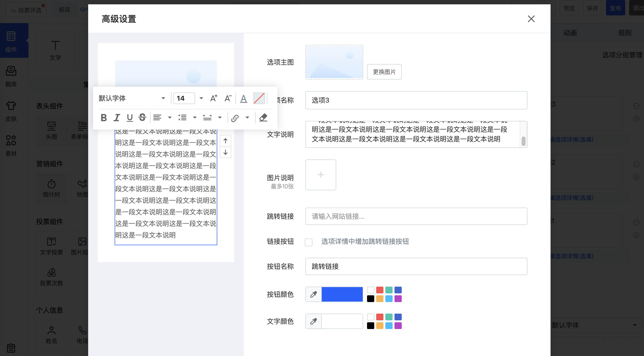Click the 按钮名称 input field
The height and width of the screenshot is (356, 644).
416,266
